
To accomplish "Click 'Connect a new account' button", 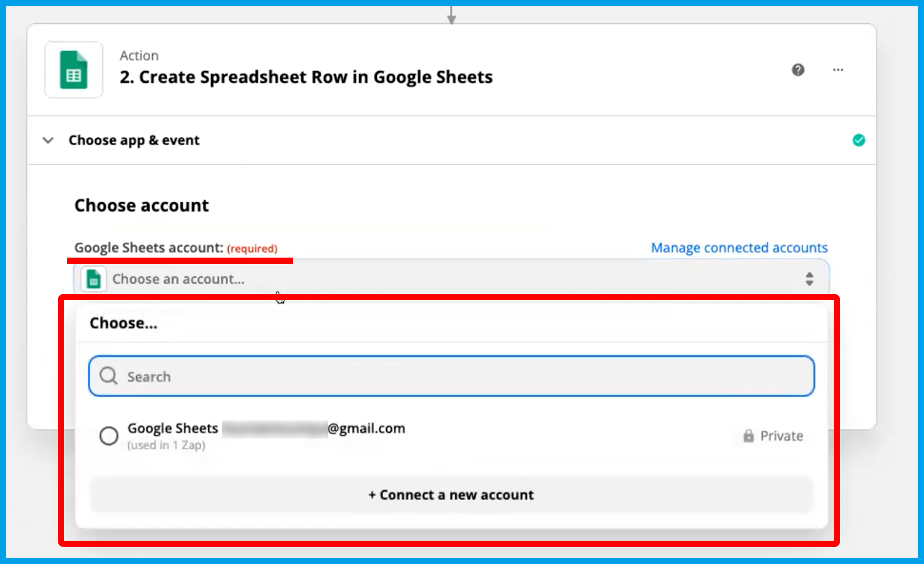I will click(451, 495).
